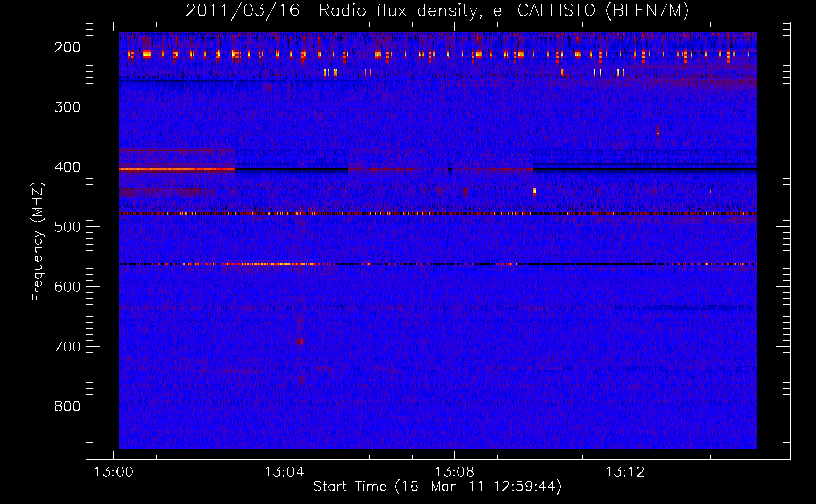
Task: Click the 200 frequency tick label
Action: point(68,47)
